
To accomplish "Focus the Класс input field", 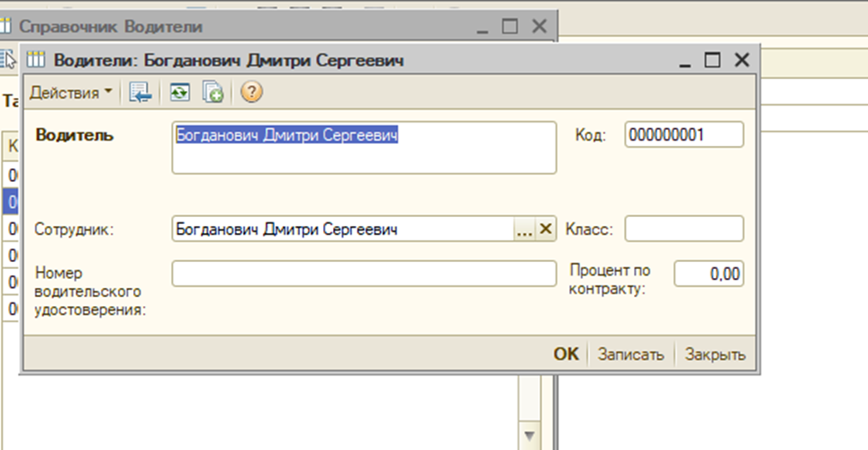I will [x=683, y=229].
